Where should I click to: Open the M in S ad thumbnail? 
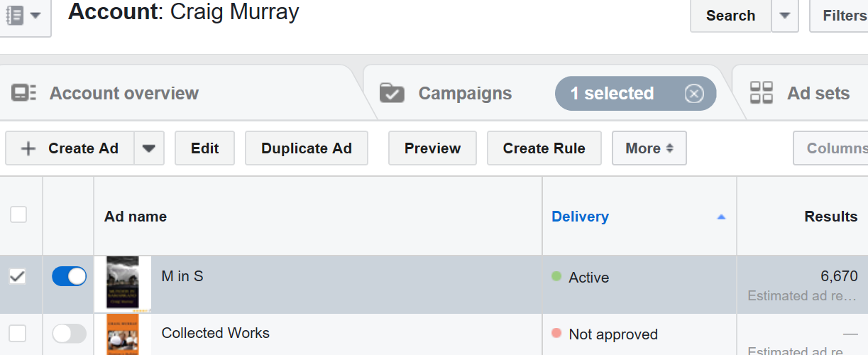click(x=122, y=283)
